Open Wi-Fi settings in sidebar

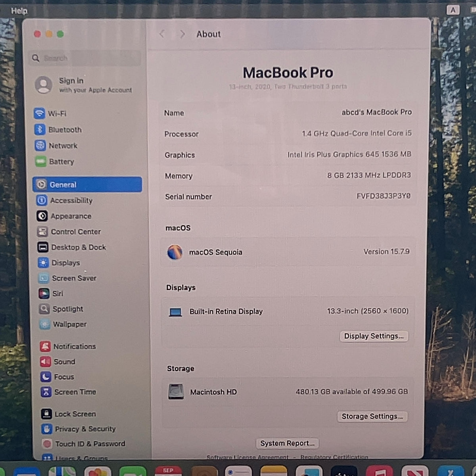click(x=50, y=113)
